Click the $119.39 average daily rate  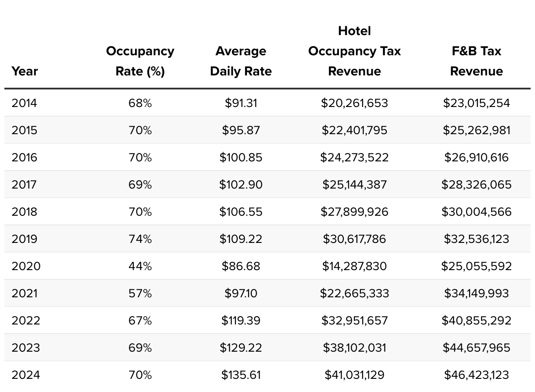tap(241, 321)
